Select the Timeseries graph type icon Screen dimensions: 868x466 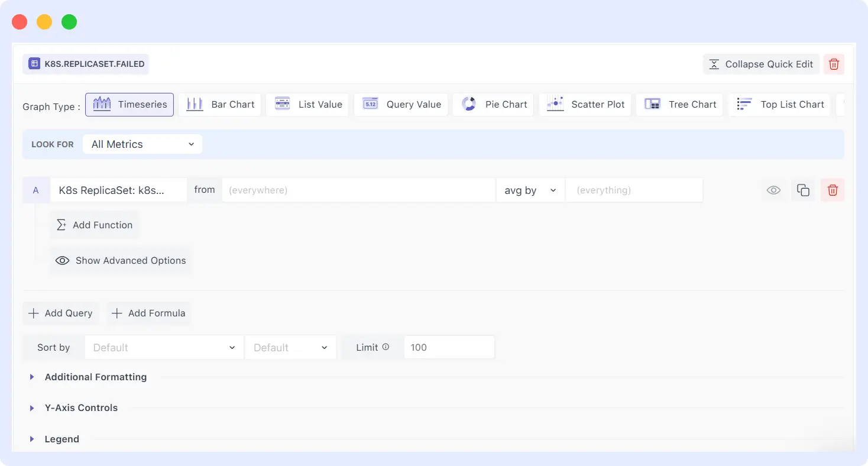click(x=129, y=104)
